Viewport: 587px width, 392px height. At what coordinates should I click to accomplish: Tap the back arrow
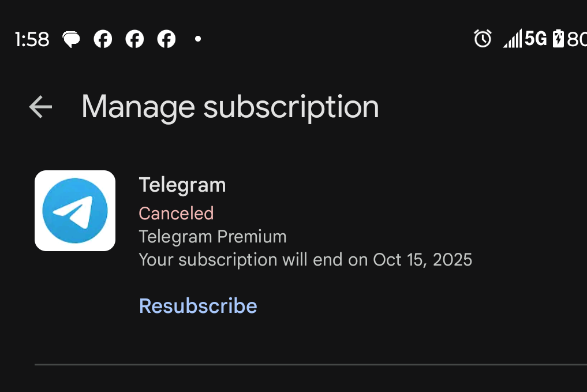(x=40, y=107)
